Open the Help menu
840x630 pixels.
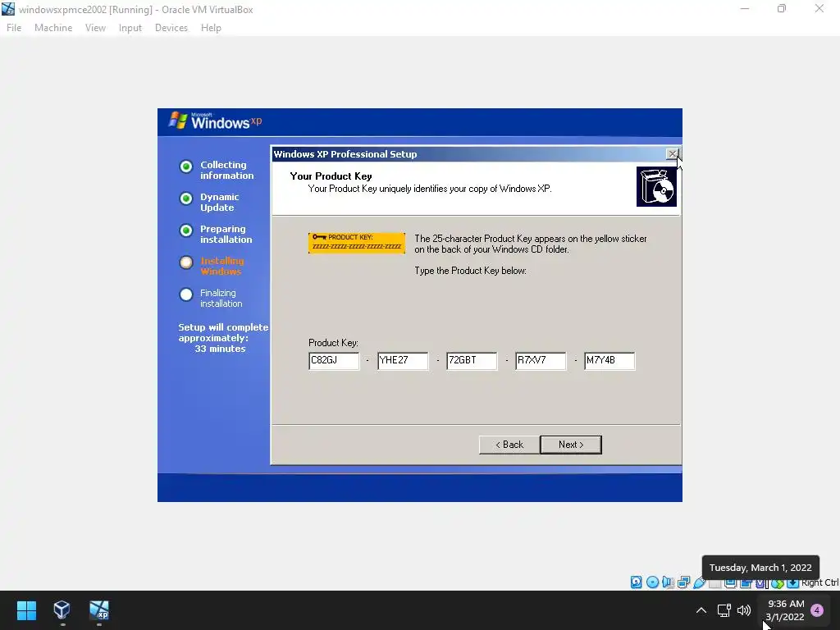[x=211, y=28]
